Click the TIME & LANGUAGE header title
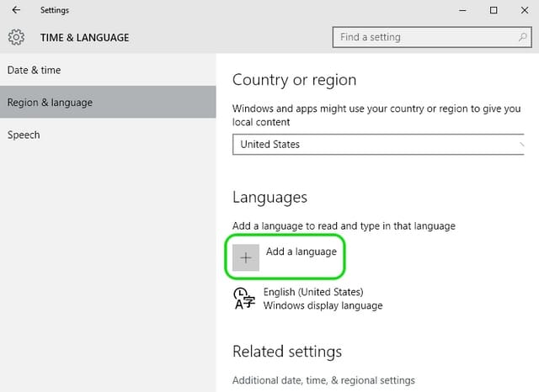The width and height of the screenshot is (539, 392). click(x=85, y=37)
